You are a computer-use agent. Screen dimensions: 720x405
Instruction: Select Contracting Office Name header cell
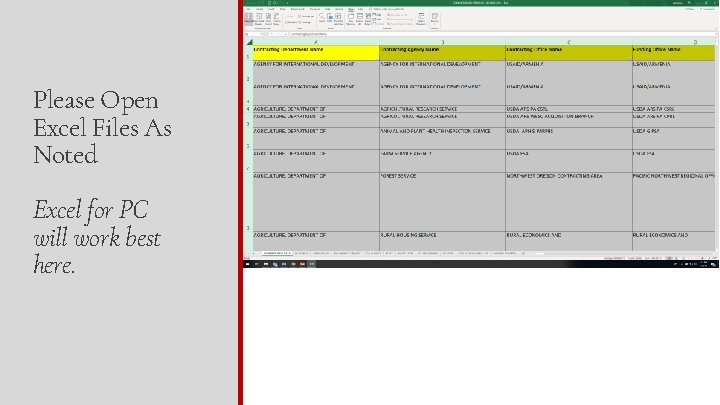point(568,53)
